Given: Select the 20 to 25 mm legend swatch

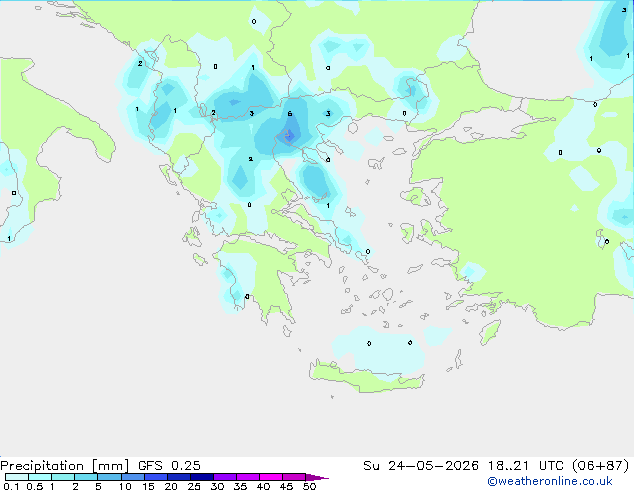Looking at the screenshot, I should click(178, 477).
